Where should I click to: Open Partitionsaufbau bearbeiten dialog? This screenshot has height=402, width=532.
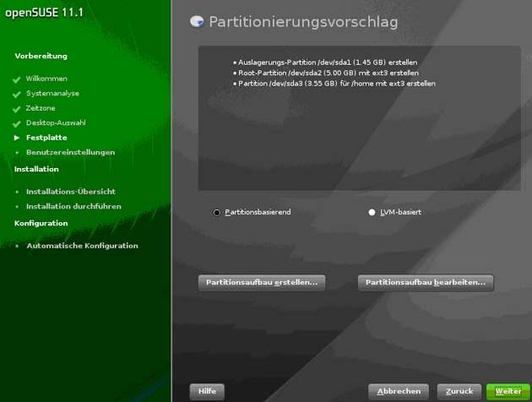[426, 283]
